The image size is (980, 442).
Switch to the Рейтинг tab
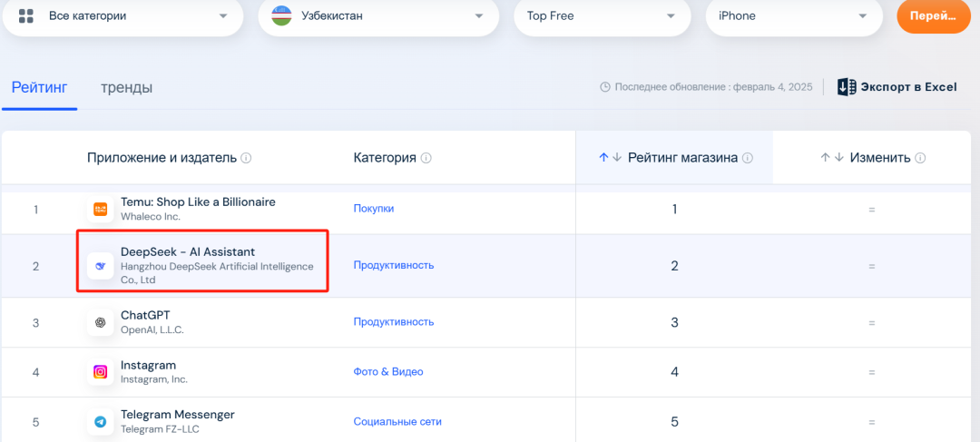click(x=39, y=87)
